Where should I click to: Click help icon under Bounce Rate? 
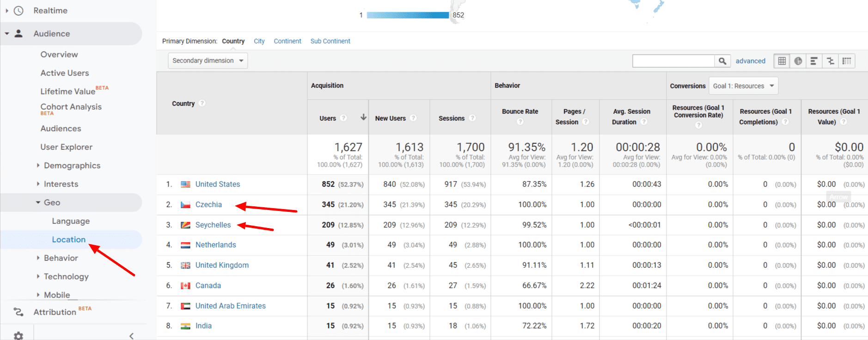(520, 122)
